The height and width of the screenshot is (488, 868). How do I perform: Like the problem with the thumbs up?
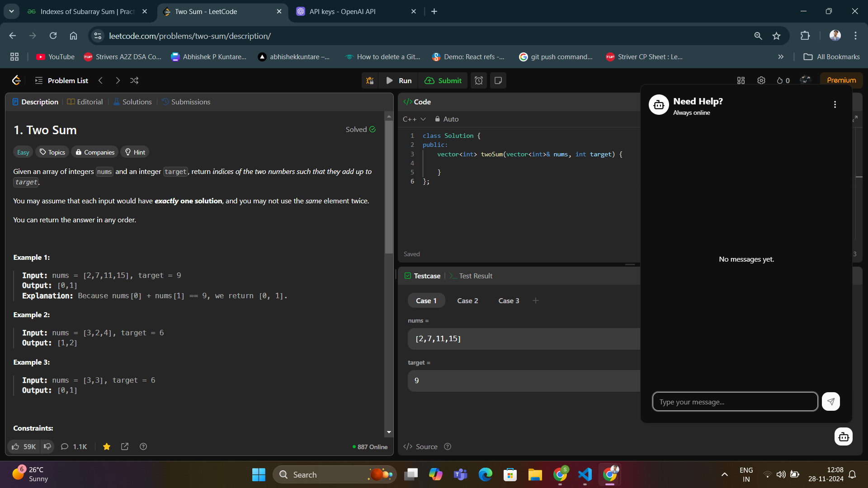click(16, 446)
